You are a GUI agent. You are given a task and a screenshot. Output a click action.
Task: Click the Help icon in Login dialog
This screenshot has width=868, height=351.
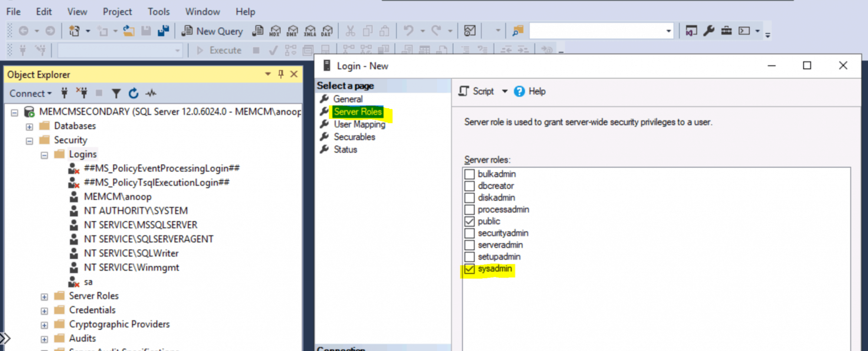click(x=519, y=91)
